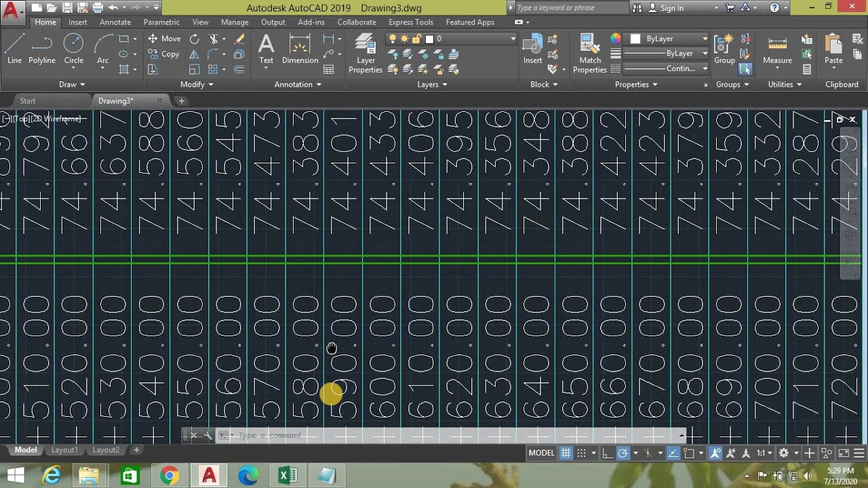Image resolution: width=868 pixels, height=488 pixels.
Task: Select the Polyline tool
Action: 41,49
